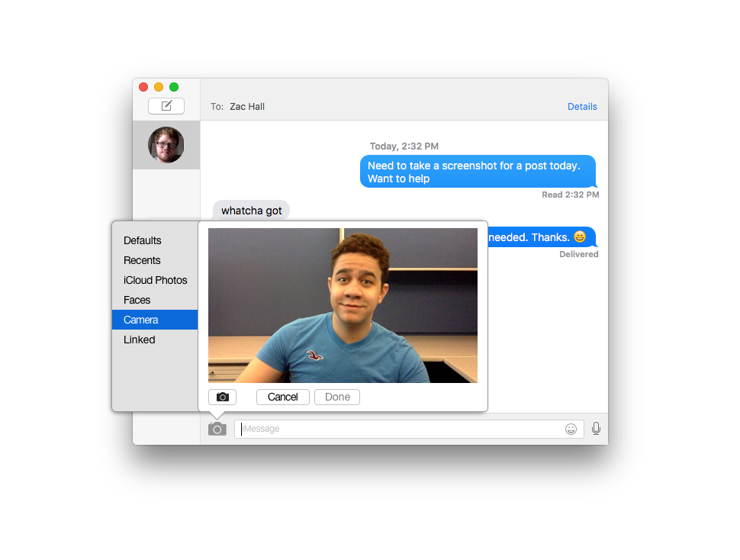Open the emoji picker smiley icon
Screen dimensions: 740x560
(571, 429)
